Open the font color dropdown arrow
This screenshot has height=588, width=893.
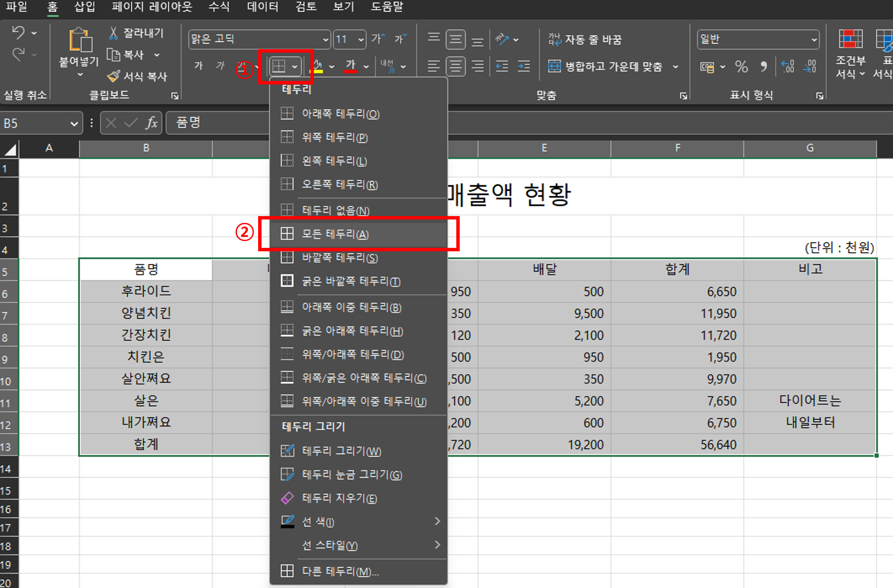(x=366, y=67)
